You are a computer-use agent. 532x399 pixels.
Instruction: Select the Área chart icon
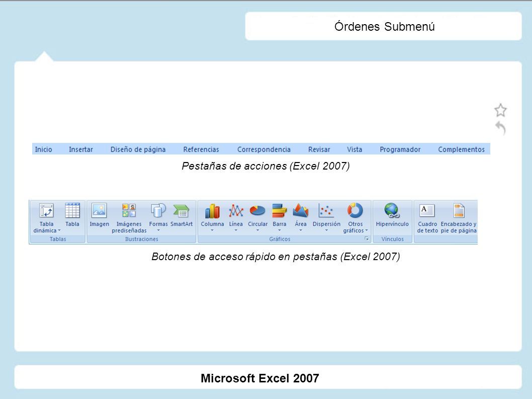[x=301, y=210]
